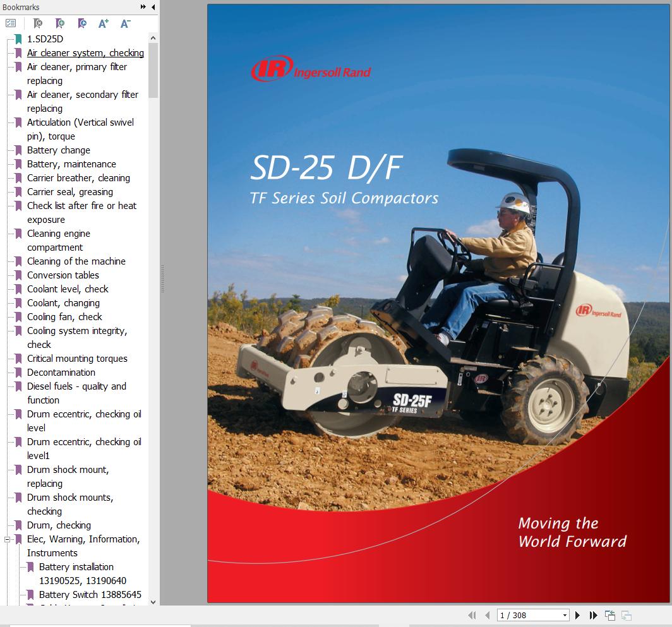Go to the previous page
Screen dimensions: 672x627
point(488,616)
